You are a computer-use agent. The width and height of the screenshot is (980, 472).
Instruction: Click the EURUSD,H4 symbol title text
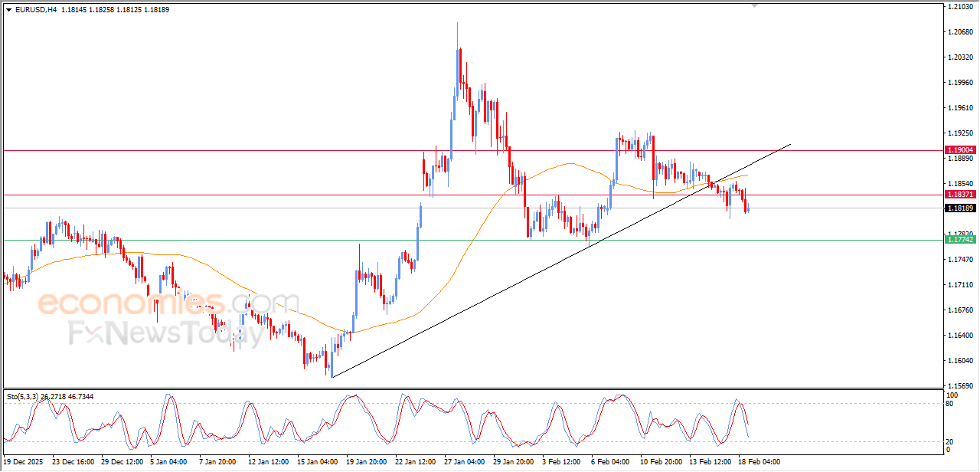tap(35, 9)
